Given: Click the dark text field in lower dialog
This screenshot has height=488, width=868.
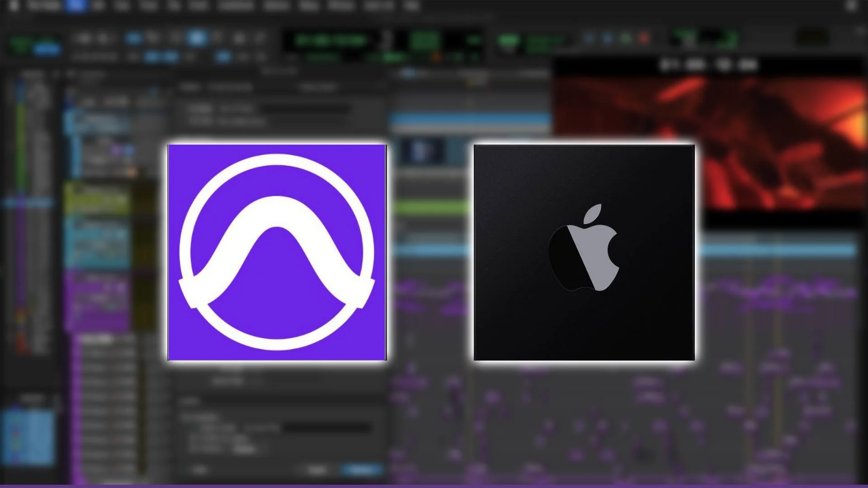Looking at the screenshot, I should pyautogui.click(x=328, y=427).
